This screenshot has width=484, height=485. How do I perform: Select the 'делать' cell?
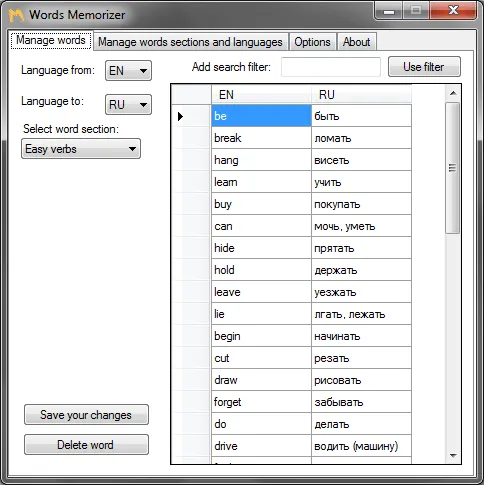coord(361,424)
